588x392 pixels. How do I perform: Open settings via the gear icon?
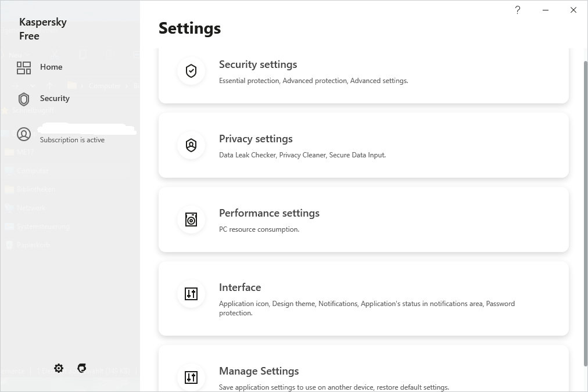click(59, 368)
